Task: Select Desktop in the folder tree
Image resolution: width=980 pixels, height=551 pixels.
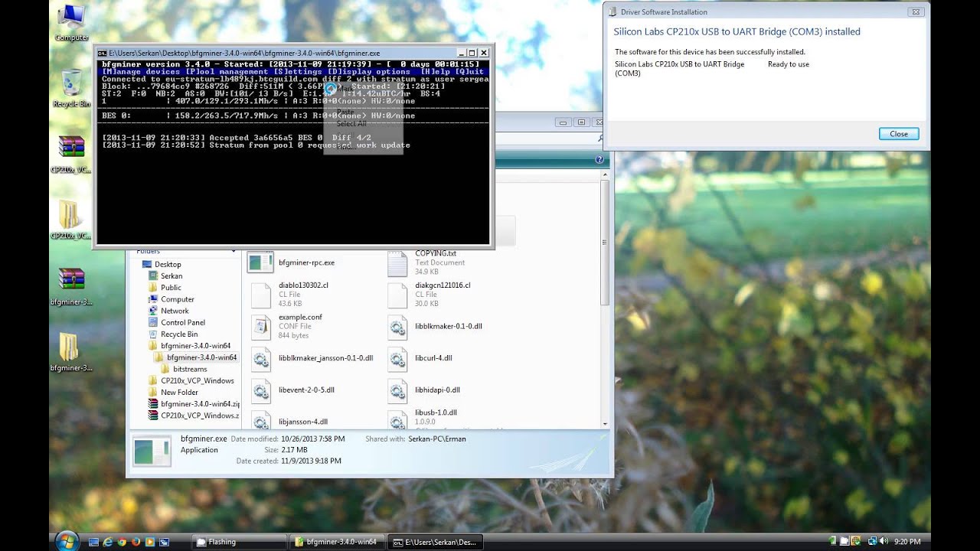Action: click(168, 264)
